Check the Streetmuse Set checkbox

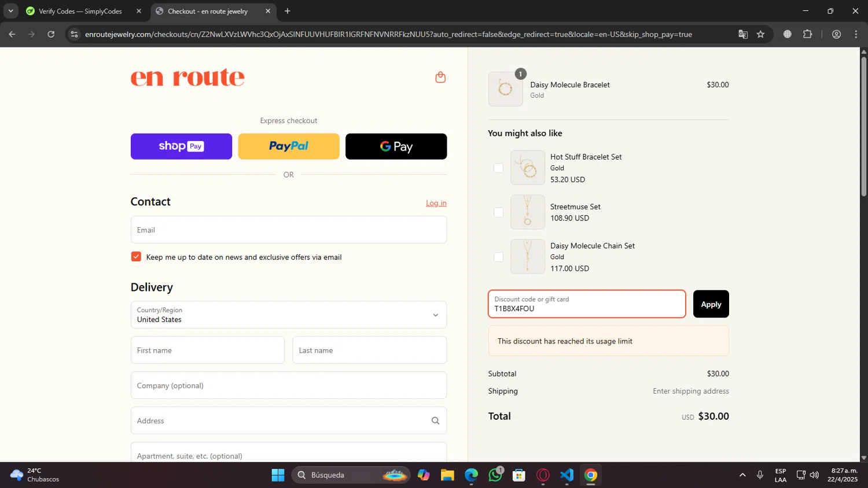pos(498,212)
